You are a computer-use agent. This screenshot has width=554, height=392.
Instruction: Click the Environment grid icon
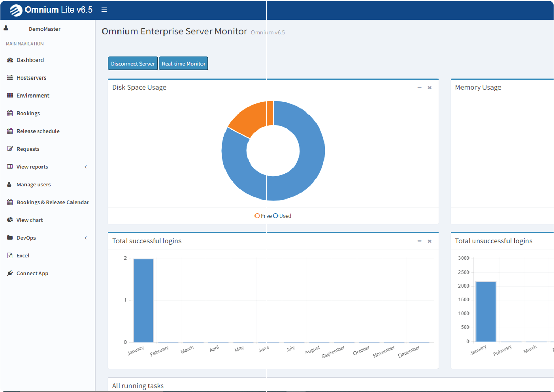10,96
